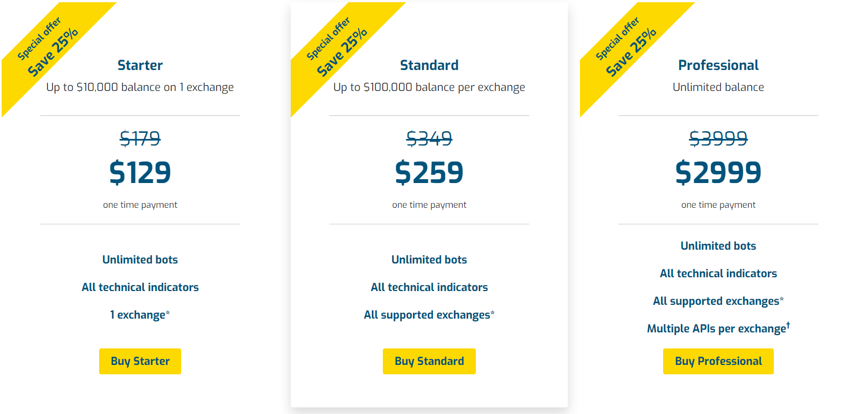
Task: Click the $259 Standard price
Action: [429, 172]
